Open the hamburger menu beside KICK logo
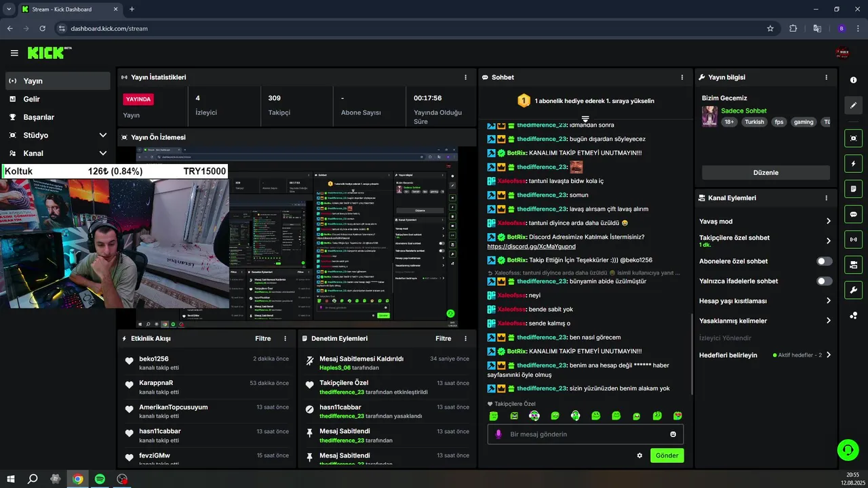Screen dimensions: 868x488 tap(14, 53)
